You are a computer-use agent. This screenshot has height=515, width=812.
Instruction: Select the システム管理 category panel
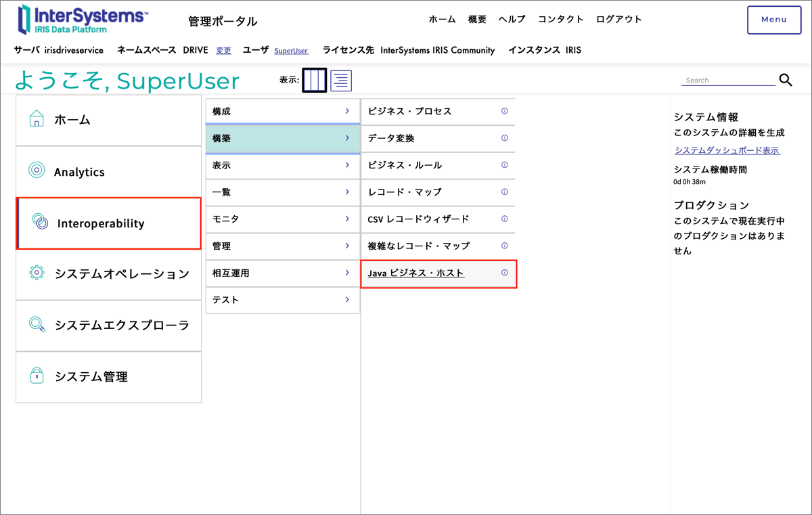point(109,377)
